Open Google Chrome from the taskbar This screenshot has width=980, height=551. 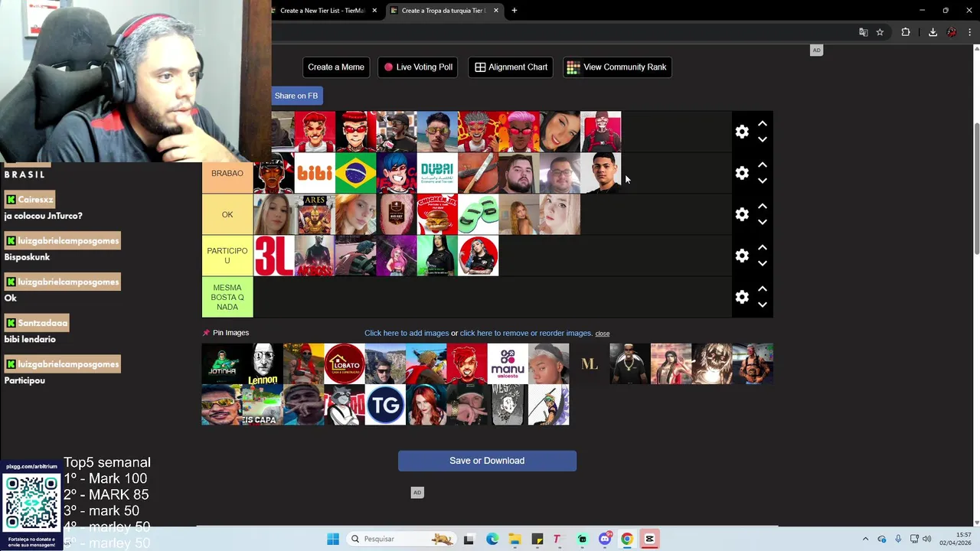pyautogui.click(x=627, y=539)
